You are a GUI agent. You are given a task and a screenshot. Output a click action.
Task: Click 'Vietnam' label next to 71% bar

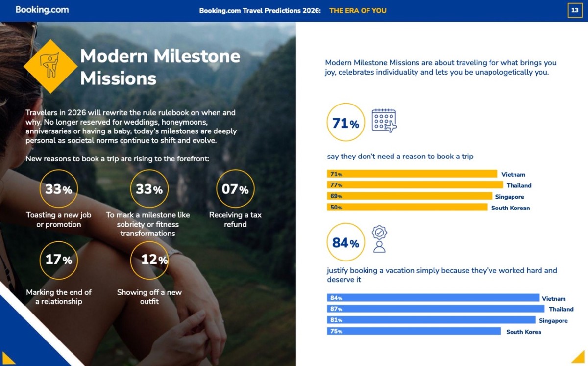pos(513,174)
